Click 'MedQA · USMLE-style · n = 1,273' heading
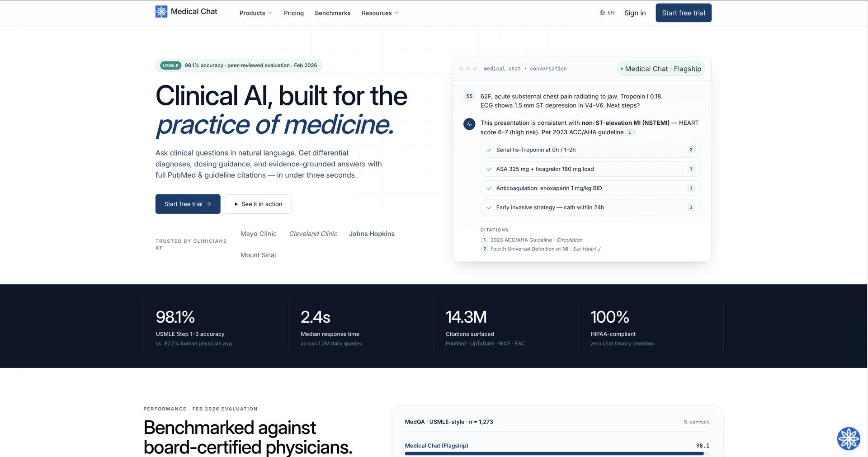This screenshot has width=868, height=457. pos(449,422)
